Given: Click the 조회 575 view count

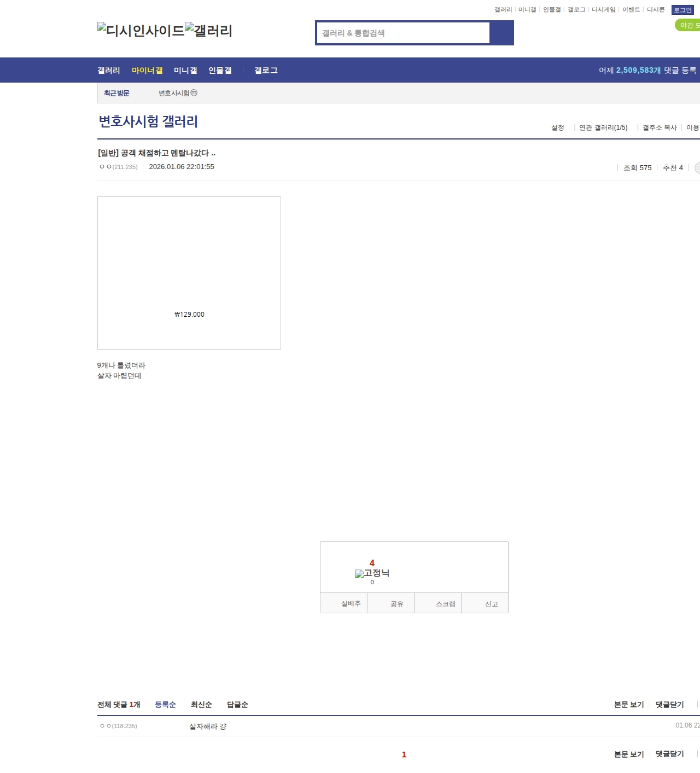Looking at the screenshot, I should 638,168.
